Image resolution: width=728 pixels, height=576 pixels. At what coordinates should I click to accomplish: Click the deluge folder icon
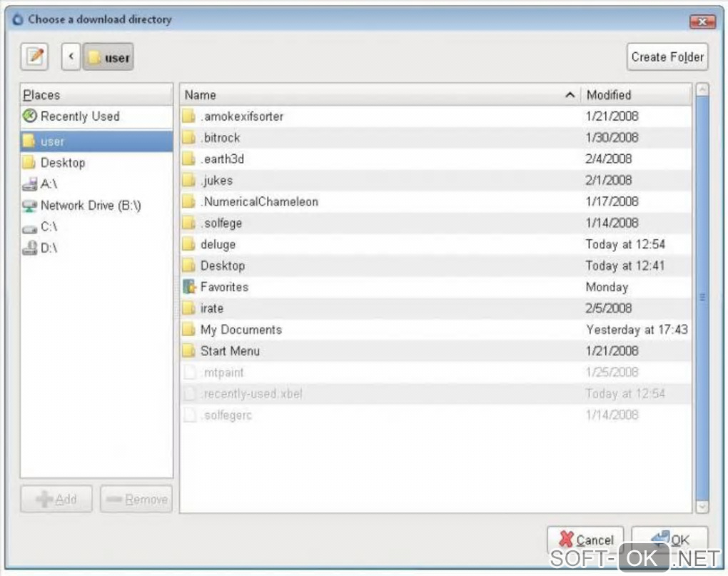[188, 244]
